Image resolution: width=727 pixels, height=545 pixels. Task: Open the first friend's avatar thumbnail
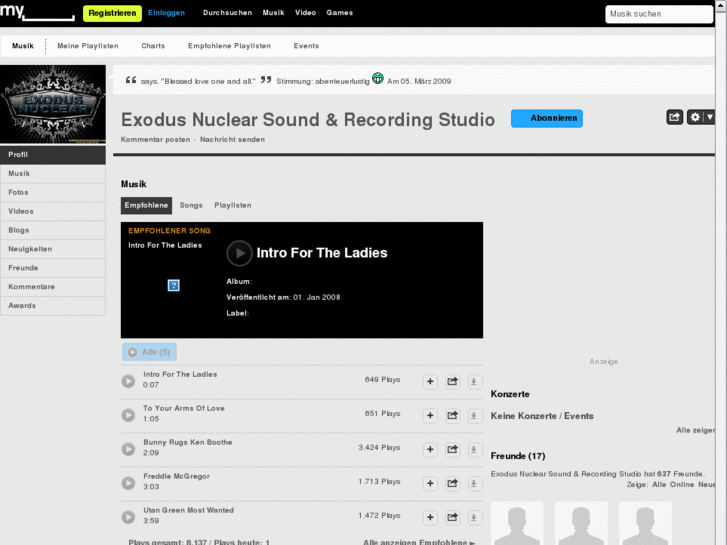517,524
